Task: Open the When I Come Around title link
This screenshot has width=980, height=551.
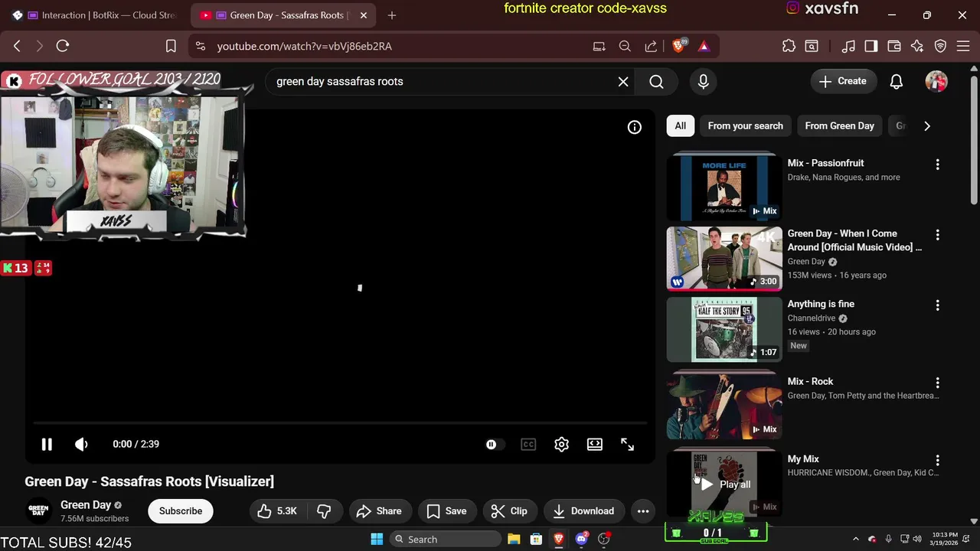Action: pos(854,240)
